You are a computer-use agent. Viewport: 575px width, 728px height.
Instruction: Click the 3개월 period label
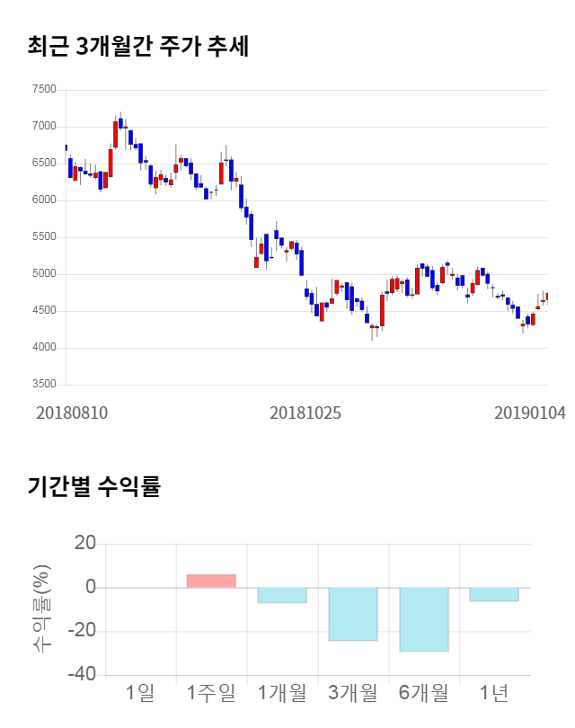[x=352, y=692]
